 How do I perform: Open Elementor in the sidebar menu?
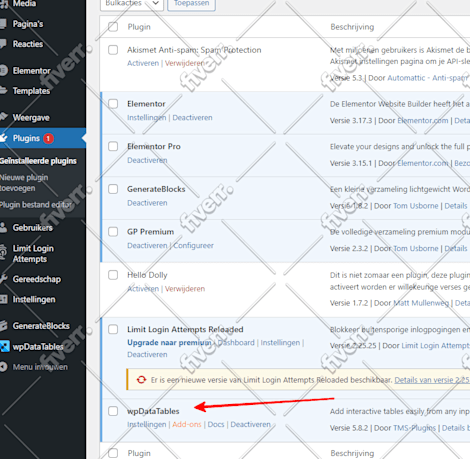click(x=32, y=71)
